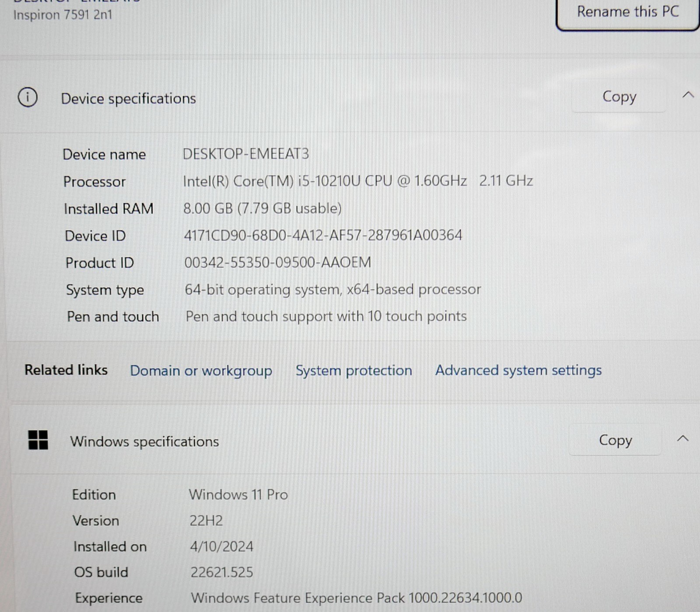This screenshot has height=612, width=700.
Task: Click the Inspiron 7591 2n1 model text
Action: [x=63, y=15]
